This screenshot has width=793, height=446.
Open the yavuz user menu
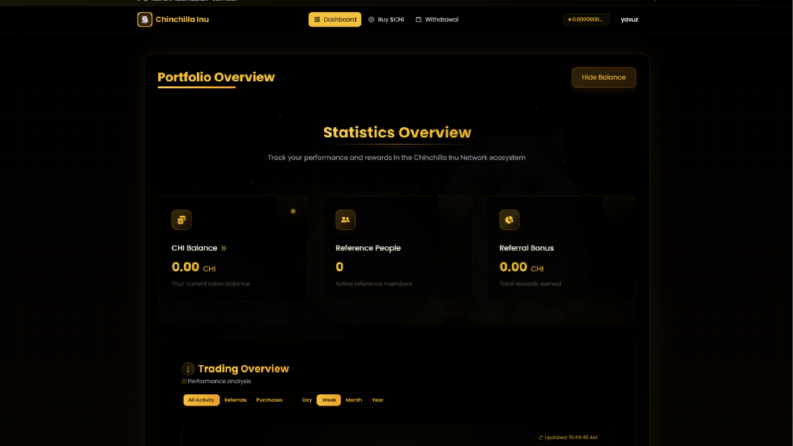coord(635,19)
